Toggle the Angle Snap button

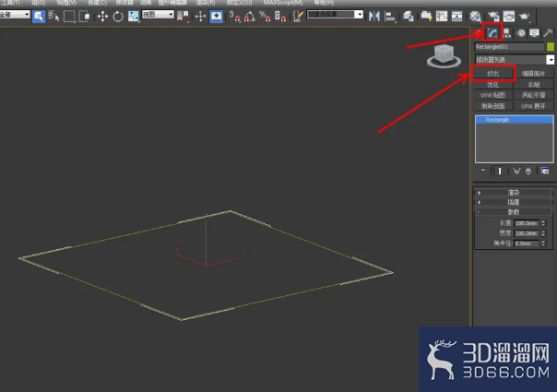click(x=250, y=17)
